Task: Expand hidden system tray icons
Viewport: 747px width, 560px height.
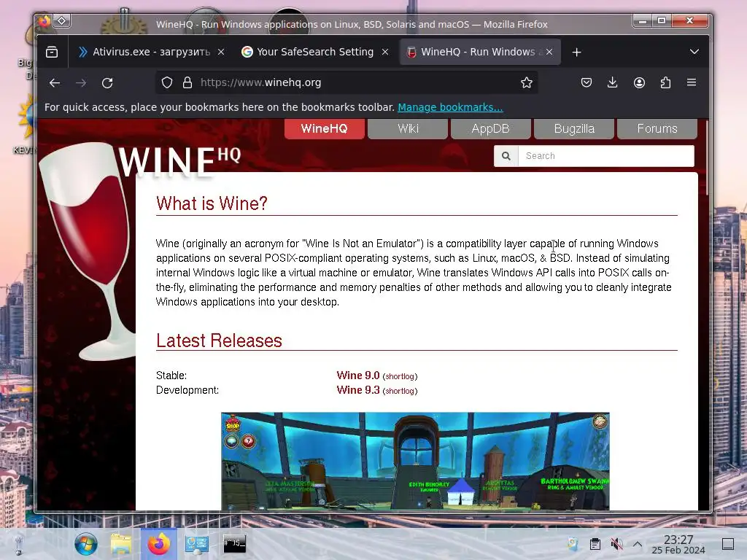Action: [x=638, y=544]
